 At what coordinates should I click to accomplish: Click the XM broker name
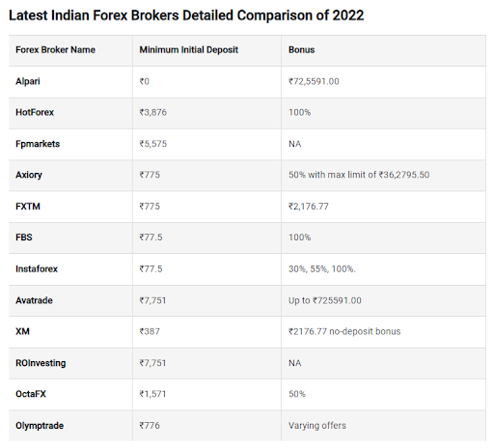pyautogui.click(x=22, y=331)
